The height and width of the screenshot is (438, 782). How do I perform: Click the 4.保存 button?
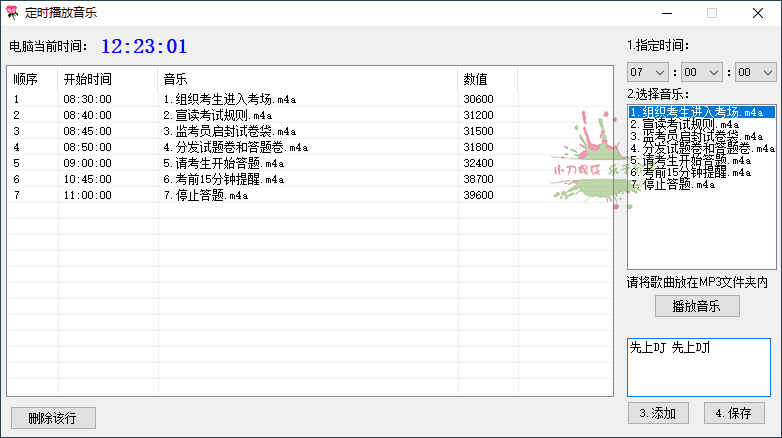coord(733,413)
